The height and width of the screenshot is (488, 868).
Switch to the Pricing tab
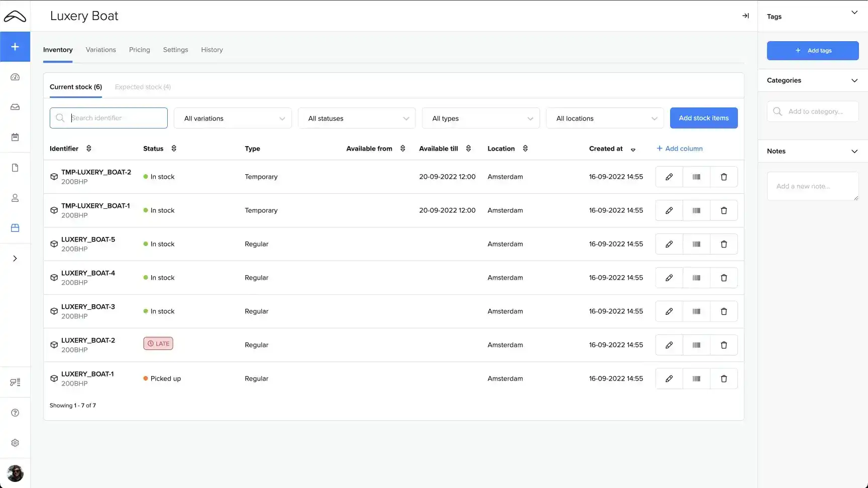139,50
